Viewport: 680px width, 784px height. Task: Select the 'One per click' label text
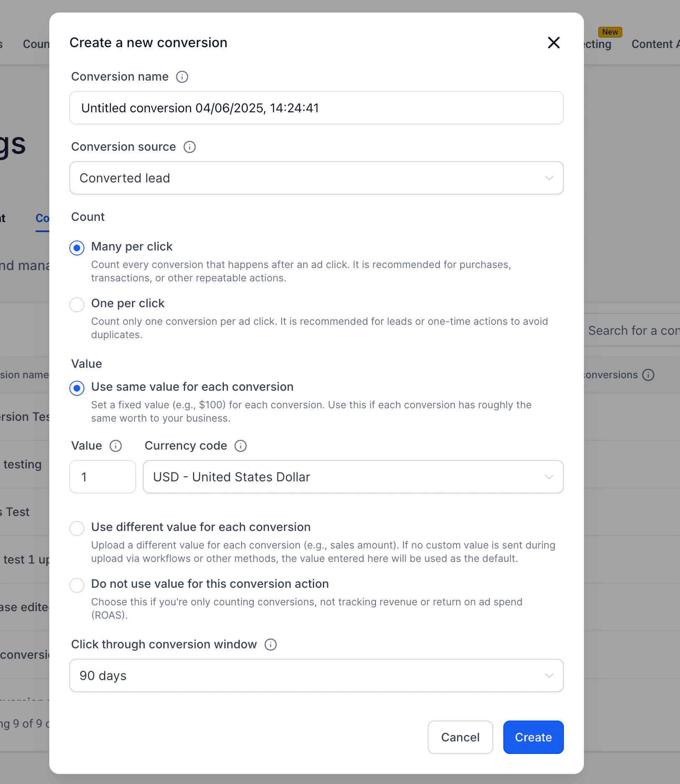tap(128, 303)
